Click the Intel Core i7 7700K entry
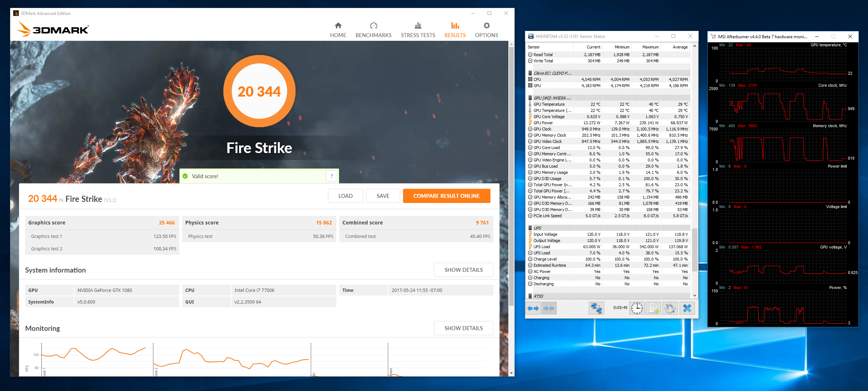Screen dimensions: 868x391 point(254,290)
